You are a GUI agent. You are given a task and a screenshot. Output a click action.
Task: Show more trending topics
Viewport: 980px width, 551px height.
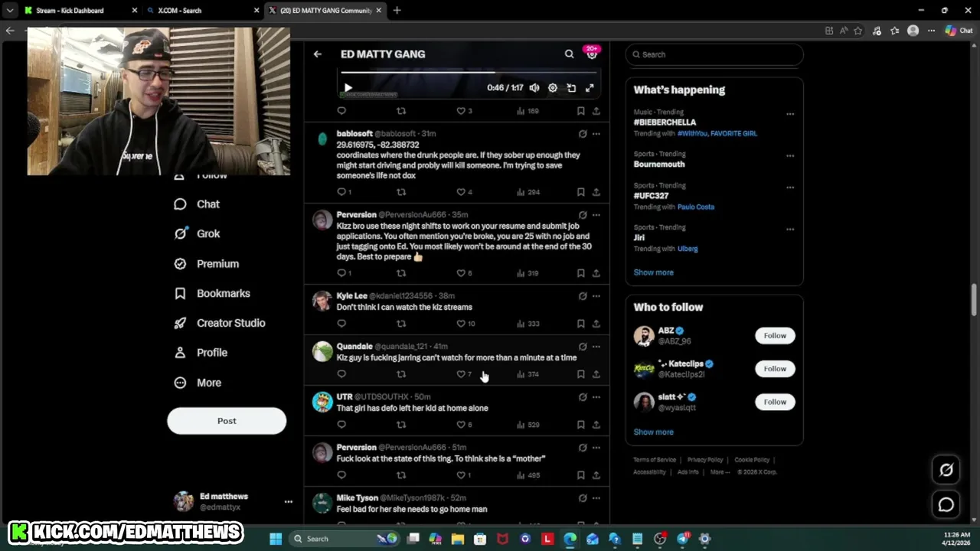pos(653,272)
